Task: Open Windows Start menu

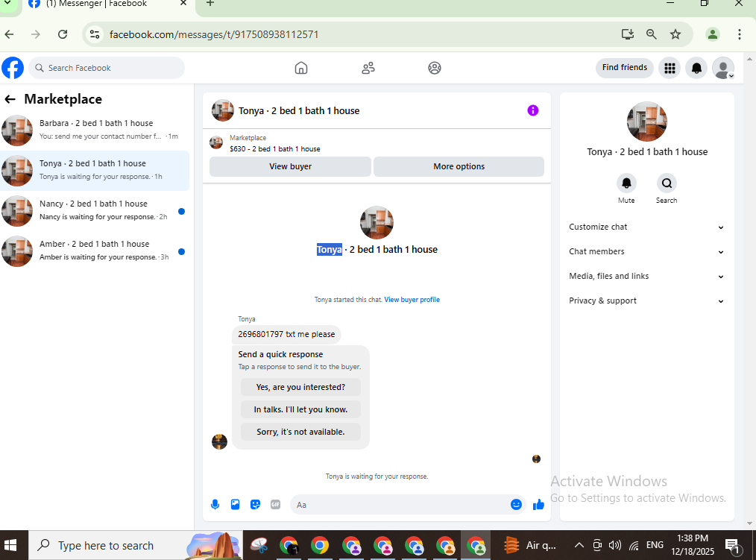Action: 10,546
